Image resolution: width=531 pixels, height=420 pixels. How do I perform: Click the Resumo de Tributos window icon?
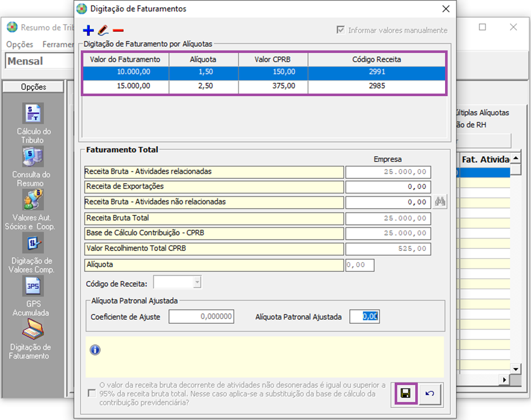(12, 27)
